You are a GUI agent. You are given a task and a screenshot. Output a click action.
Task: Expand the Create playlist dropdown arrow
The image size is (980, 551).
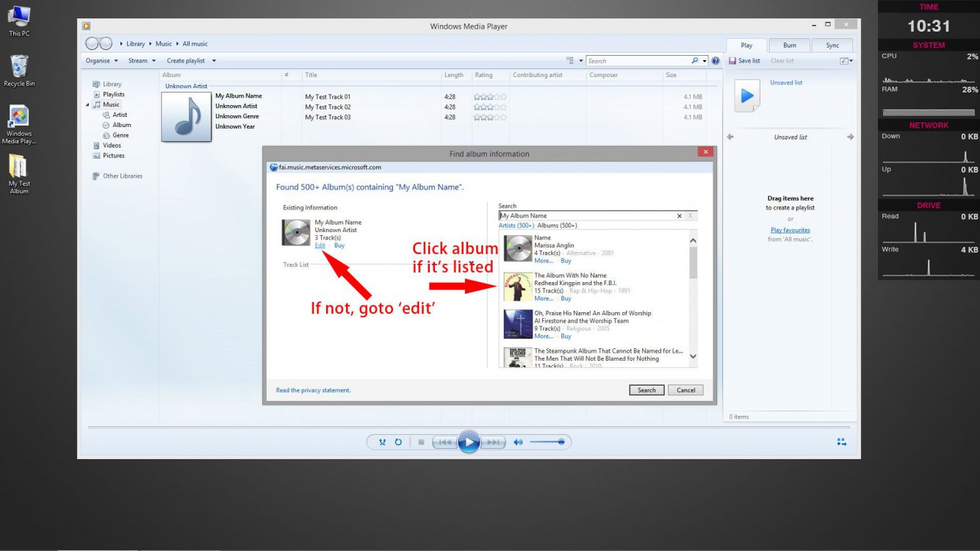pyautogui.click(x=214, y=61)
